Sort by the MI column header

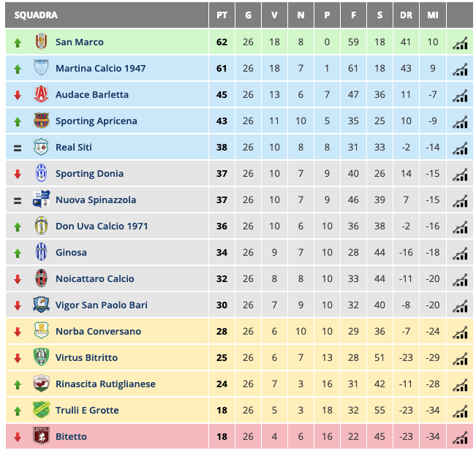click(433, 15)
